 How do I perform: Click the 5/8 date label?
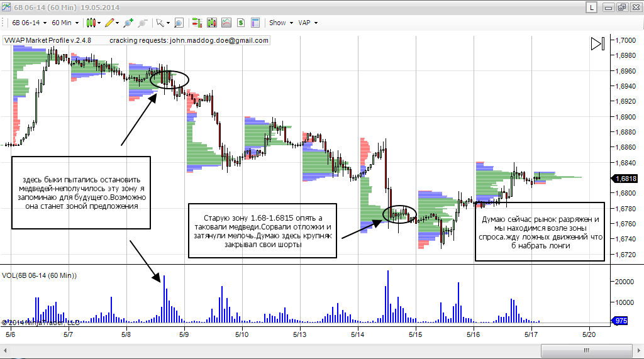[126, 334]
